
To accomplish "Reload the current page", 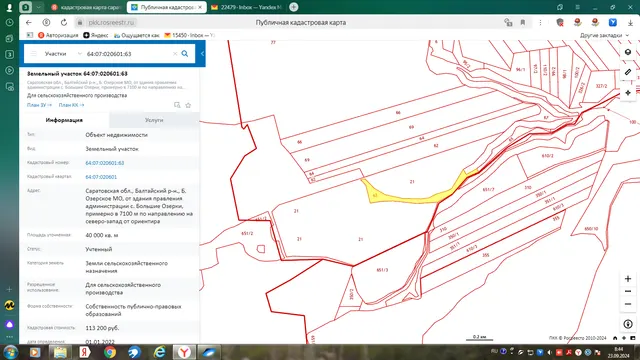I will 64,22.
